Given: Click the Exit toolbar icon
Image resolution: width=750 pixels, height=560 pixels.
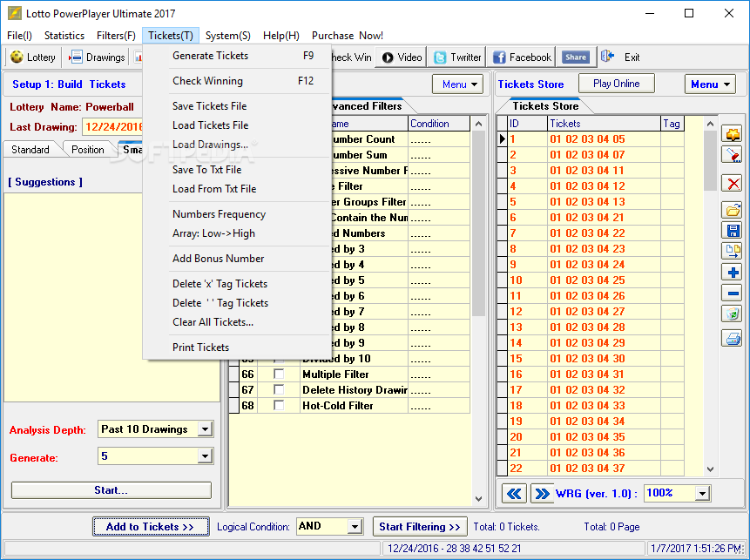Looking at the screenshot, I should pos(607,57).
